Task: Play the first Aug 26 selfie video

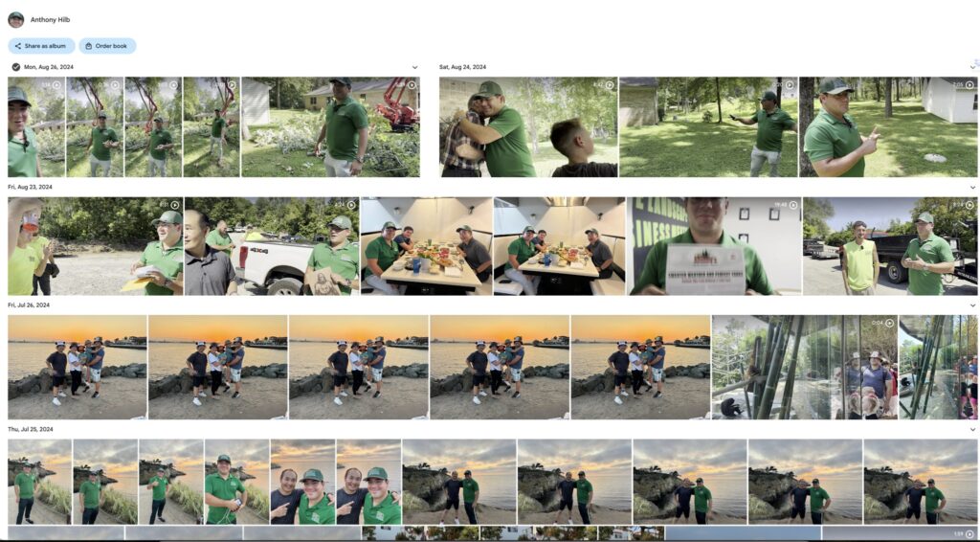Action: coord(56,85)
